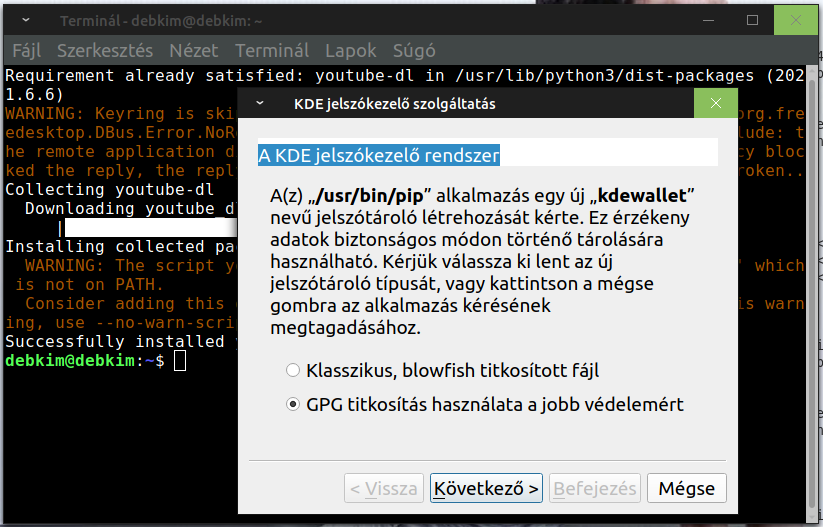Viewport: 823px width, 527px height.
Task: Click the heading 'A KDE jelszókezelő rendszer'
Action: (x=378, y=155)
